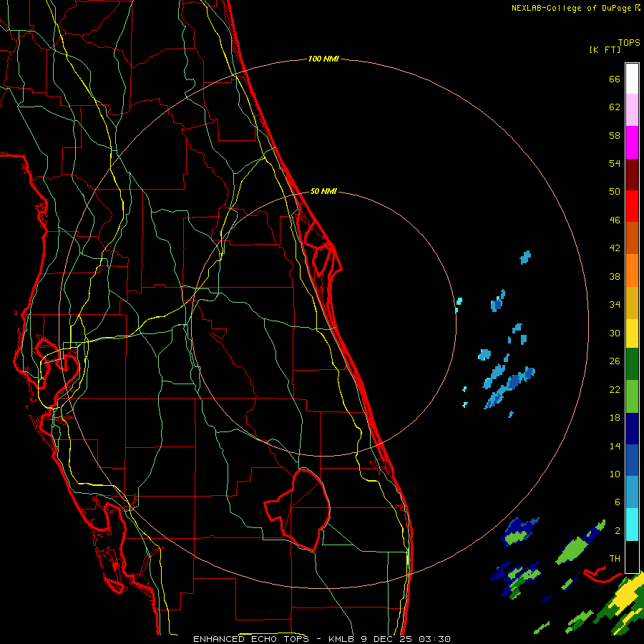Pick the dark red color scale swatch

pos(632,175)
